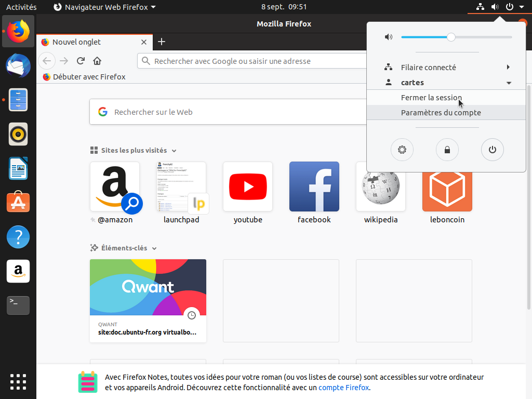Image resolution: width=532 pixels, height=399 pixels.
Task: Click the page vertical scrollbar
Action: coord(528,197)
